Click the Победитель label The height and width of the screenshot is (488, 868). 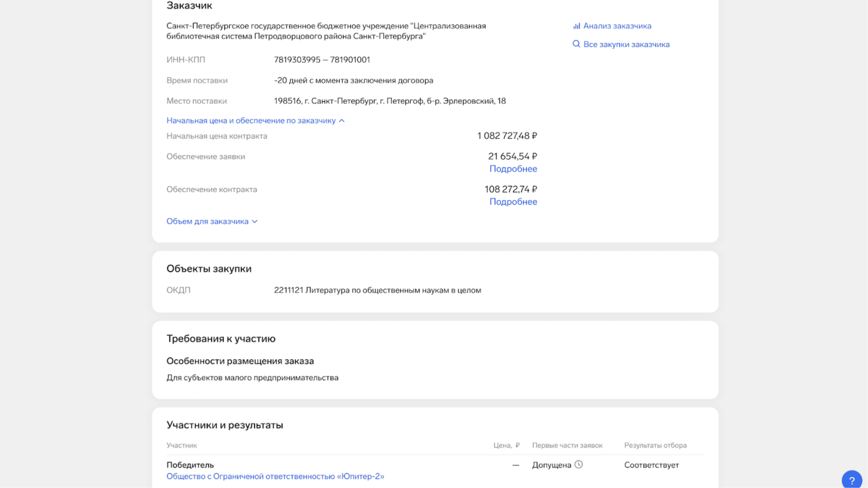pyautogui.click(x=190, y=465)
